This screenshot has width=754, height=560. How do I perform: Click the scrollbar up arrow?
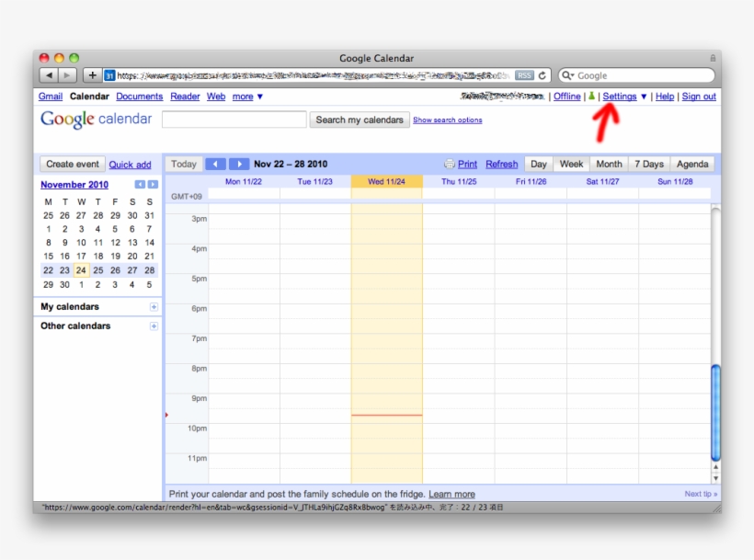(715, 467)
